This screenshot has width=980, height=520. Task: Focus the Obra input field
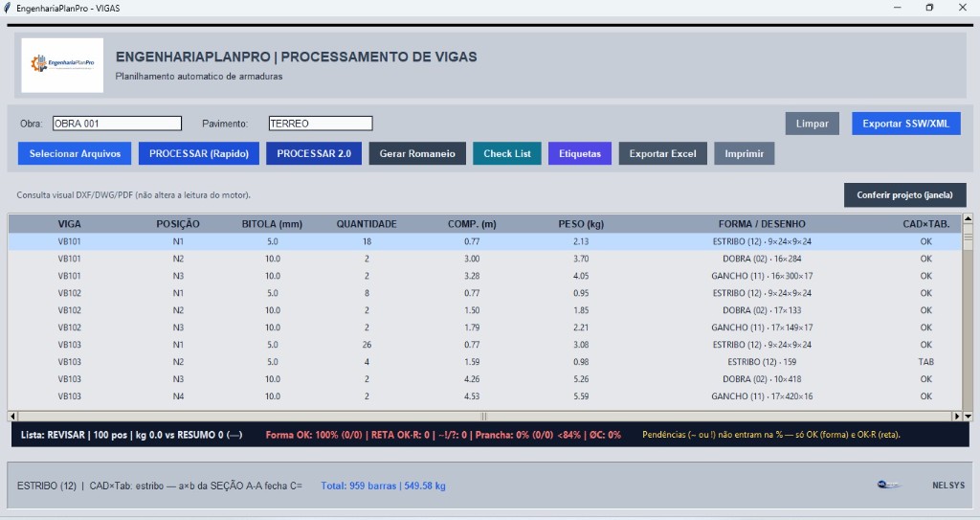click(117, 124)
